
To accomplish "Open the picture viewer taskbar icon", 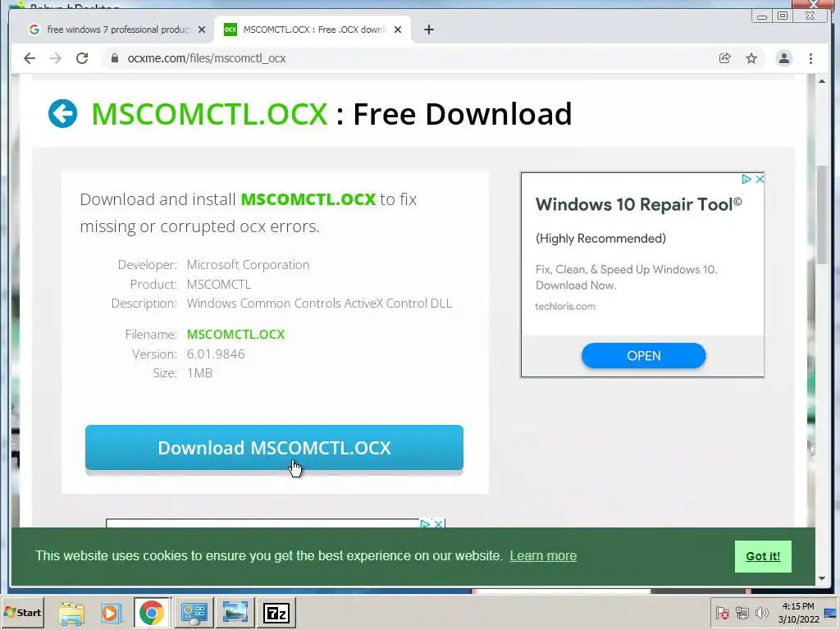I will [x=235, y=612].
